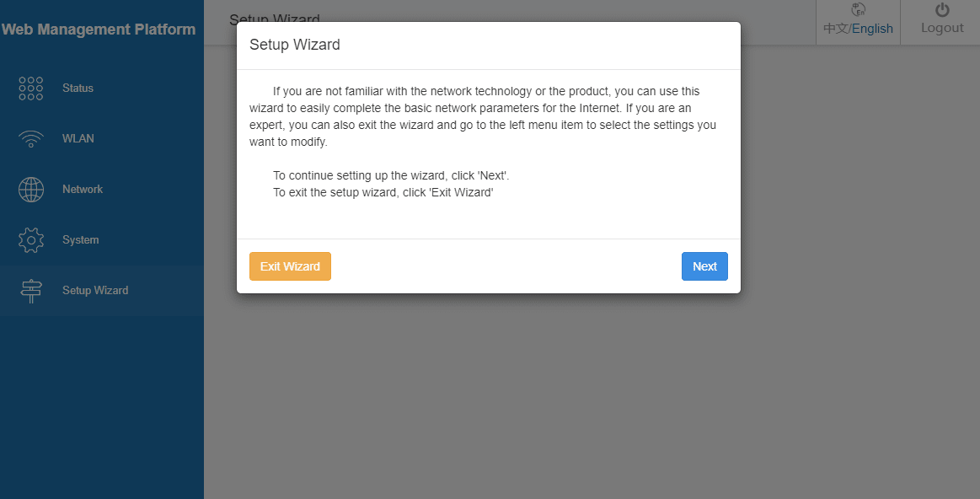Click the Logout power icon
This screenshot has height=499, width=980.
(942, 10)
